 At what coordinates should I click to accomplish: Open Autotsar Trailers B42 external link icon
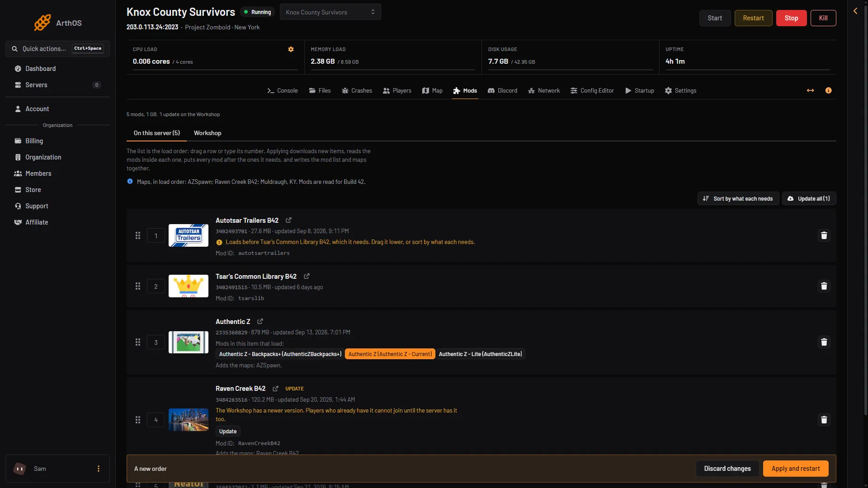pos(288,221)
